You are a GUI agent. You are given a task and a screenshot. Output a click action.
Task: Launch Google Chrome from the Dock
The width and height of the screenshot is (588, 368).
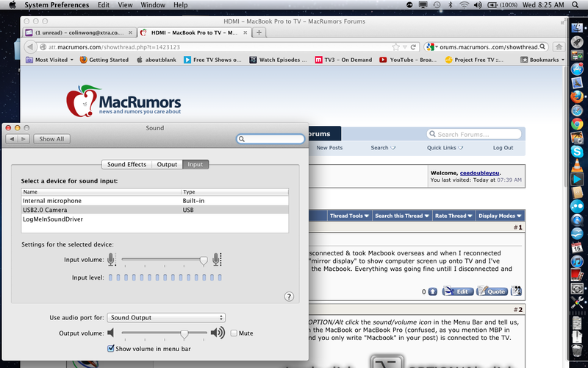[577, 124]
